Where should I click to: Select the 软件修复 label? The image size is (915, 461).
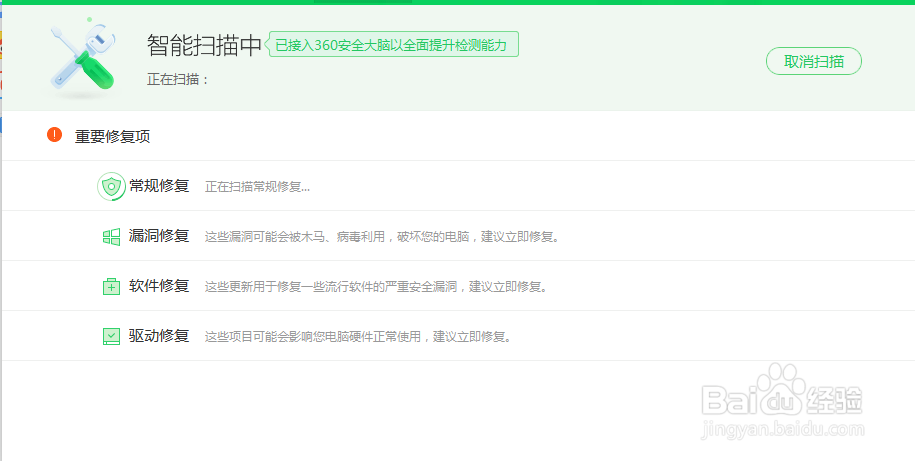point(159,286)
